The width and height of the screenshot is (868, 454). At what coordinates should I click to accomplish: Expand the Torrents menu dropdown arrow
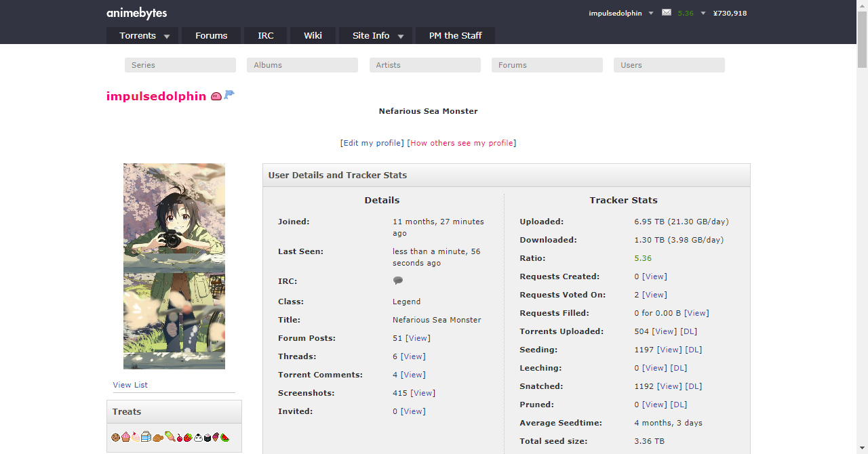click(x=167, y=37)
